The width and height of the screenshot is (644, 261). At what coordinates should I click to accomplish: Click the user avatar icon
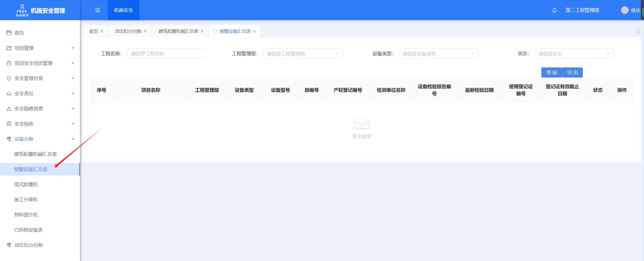point(625,10)
